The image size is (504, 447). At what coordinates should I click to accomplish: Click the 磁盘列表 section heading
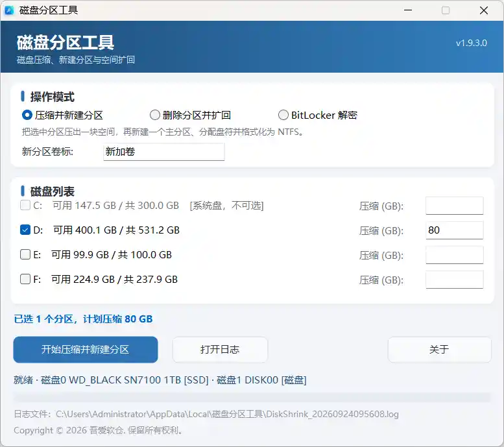[x=53, y=191]
